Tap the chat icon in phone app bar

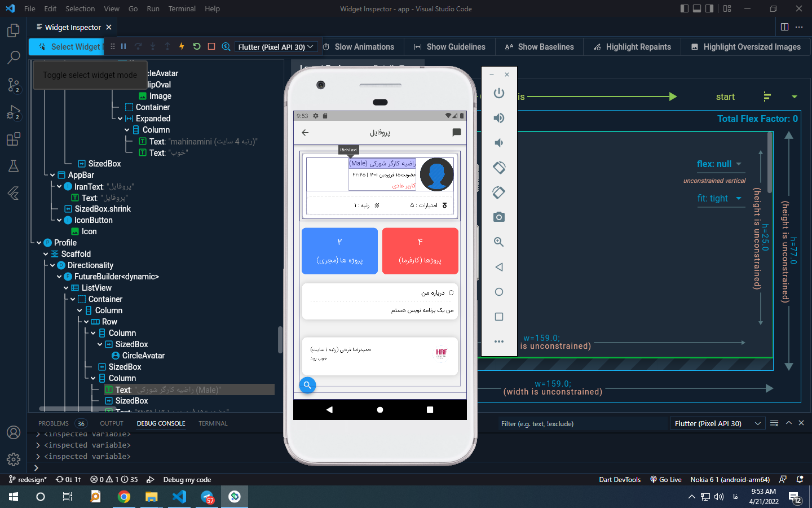click(457, 133)
